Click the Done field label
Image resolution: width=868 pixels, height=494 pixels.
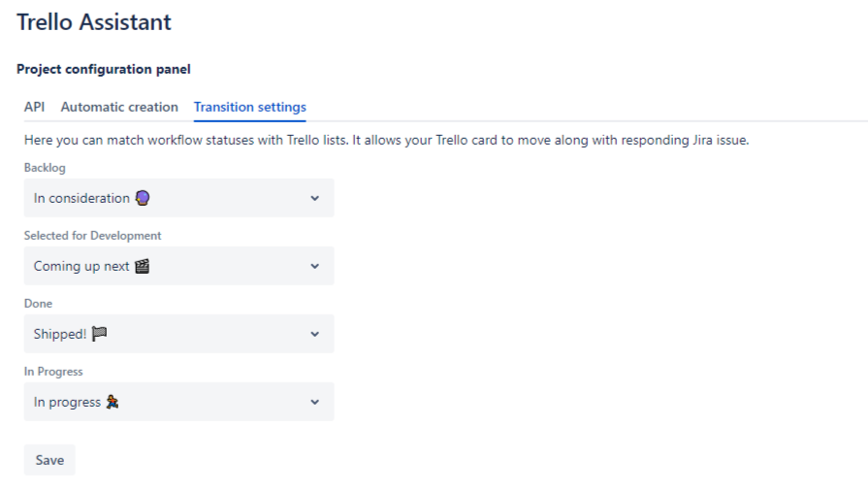pyautogui.click(x=38, y=304)
